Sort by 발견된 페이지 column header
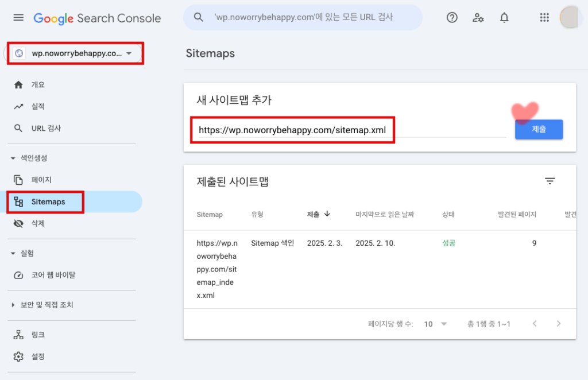The width and height of the screenshot is (588, 380). pyautogui.click(x=517, y=214)
